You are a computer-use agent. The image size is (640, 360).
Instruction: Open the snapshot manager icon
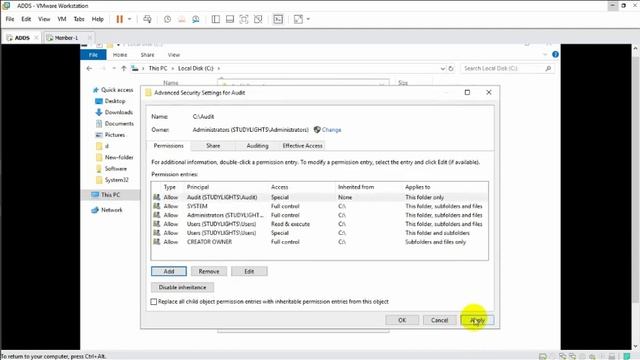click(x=196, y=19)
